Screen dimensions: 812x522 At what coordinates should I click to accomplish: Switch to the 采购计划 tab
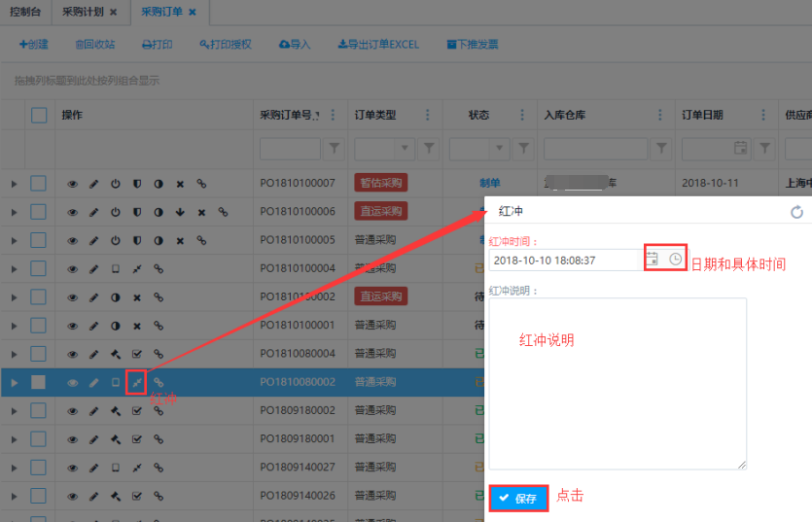[86, 12]
